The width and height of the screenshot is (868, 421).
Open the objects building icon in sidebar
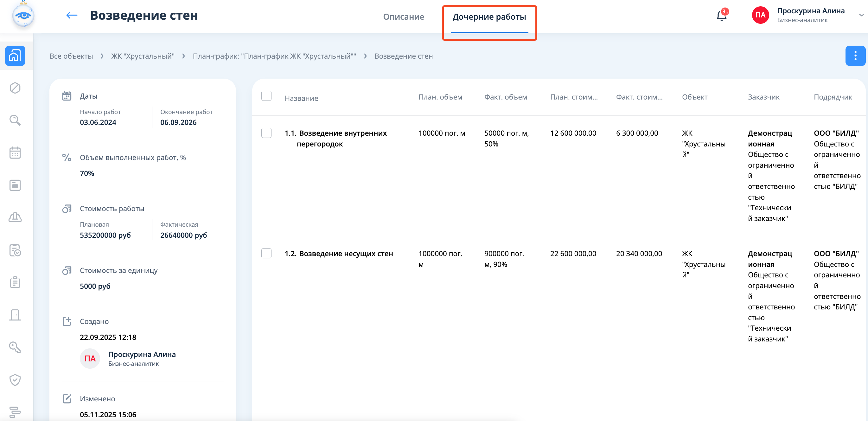(x=15, y=55)
